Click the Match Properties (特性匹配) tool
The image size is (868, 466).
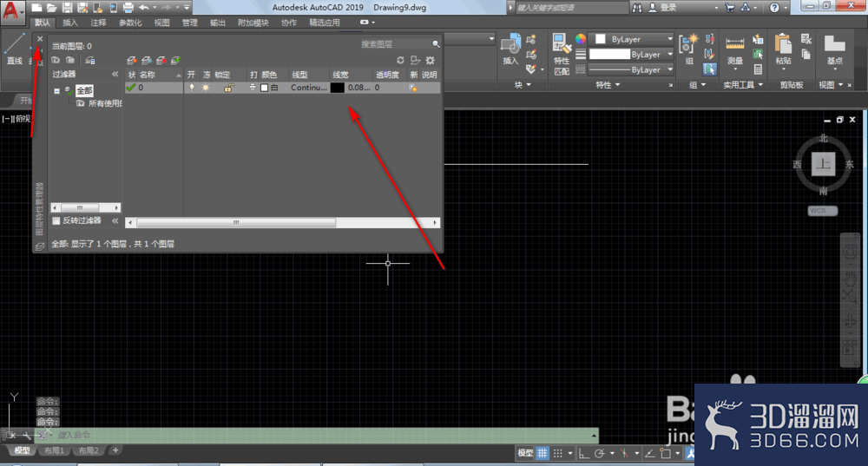562,54
